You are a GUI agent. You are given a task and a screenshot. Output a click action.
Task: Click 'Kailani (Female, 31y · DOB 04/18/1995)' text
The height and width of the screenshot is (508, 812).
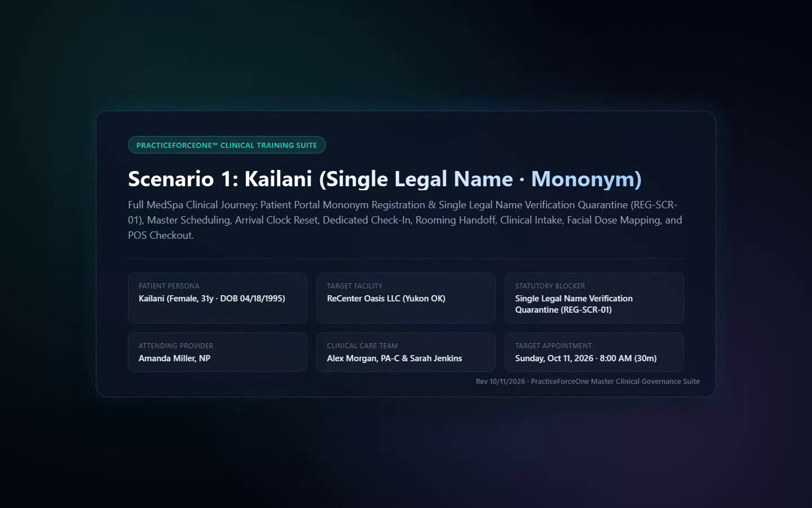point(212,299)
